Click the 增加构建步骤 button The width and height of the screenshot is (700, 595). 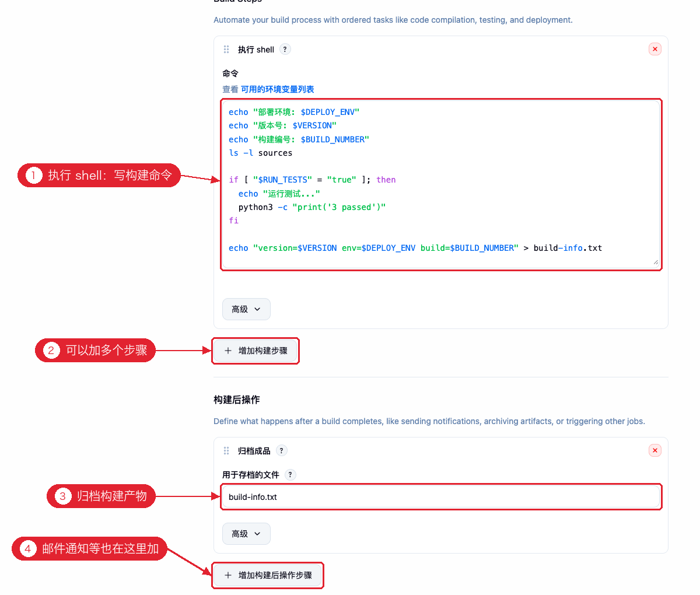point(256,351)
